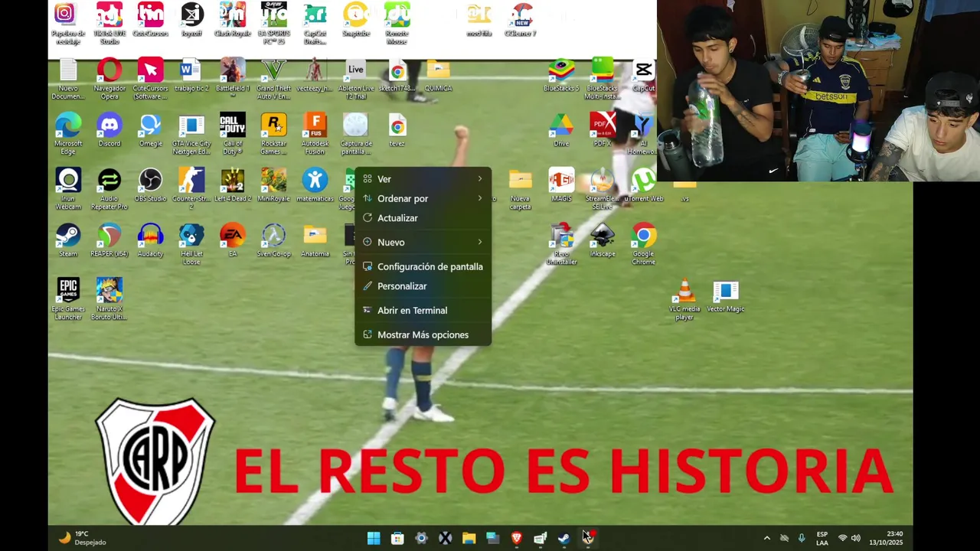The height and width of the screenshot is (551, 980).
Task: Click the Naruto X Boruto game icon
Action: (109, 298)
